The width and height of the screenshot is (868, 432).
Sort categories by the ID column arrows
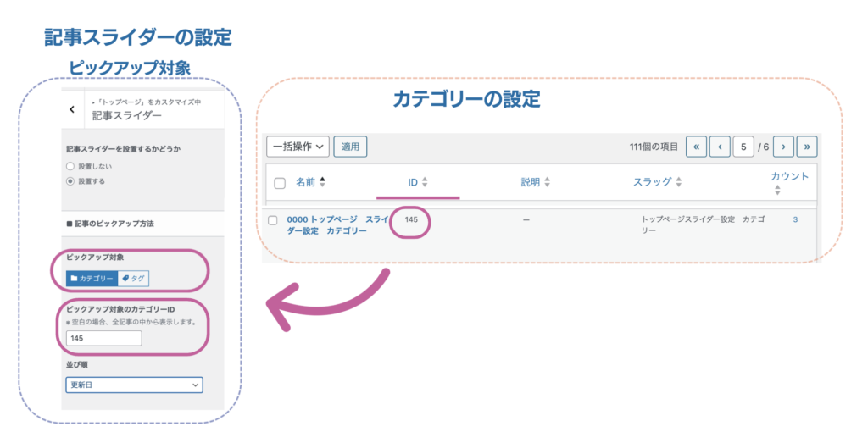(425, 182)
